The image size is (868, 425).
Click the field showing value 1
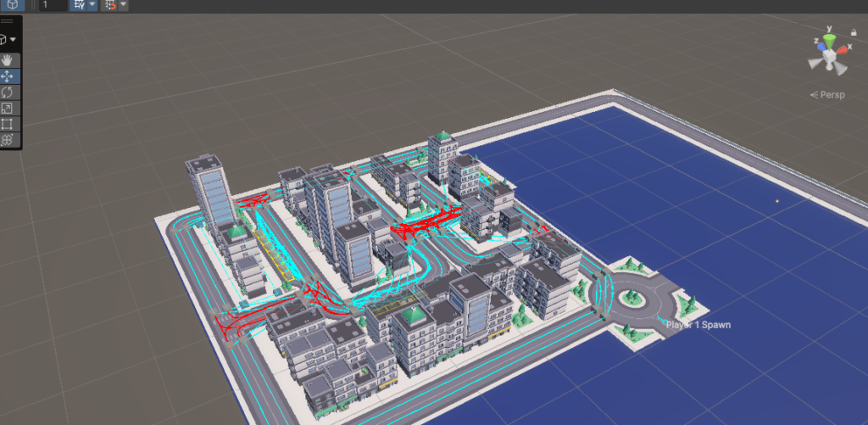point(53,5)
